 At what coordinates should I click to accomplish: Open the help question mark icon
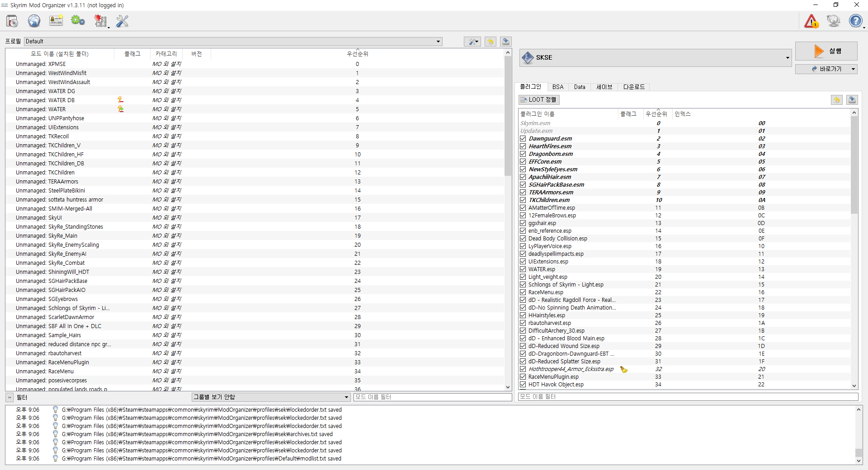855,21
